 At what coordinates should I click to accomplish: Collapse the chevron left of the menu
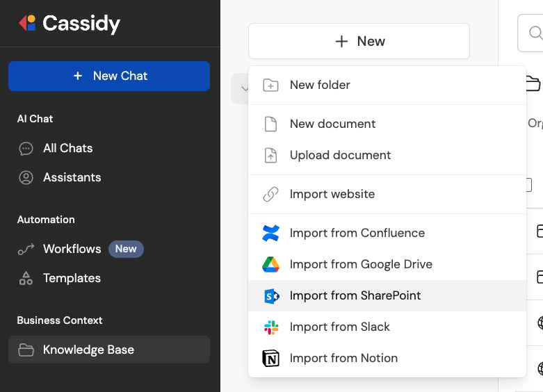pos(245,89)
